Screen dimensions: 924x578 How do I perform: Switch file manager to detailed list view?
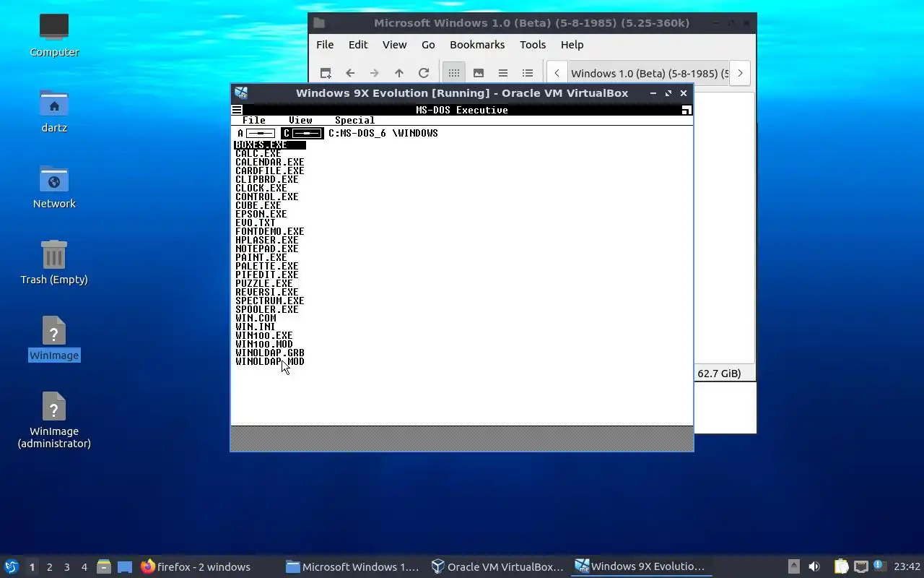point(528,73)
